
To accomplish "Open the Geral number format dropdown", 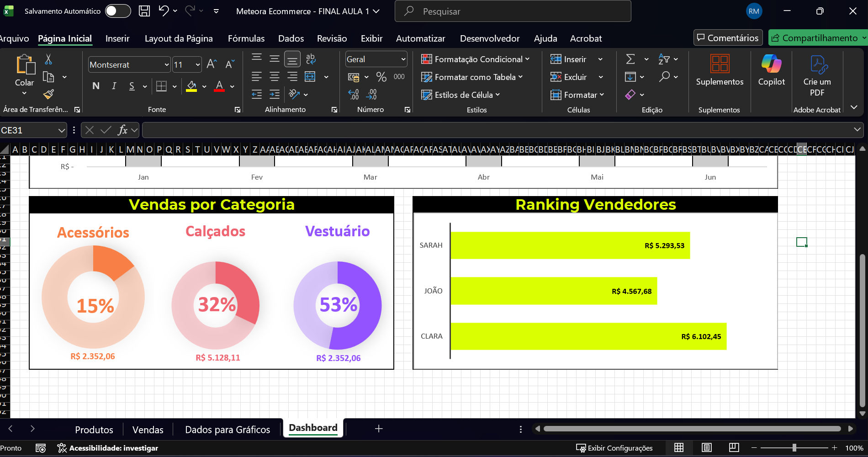I will (403, 59).
